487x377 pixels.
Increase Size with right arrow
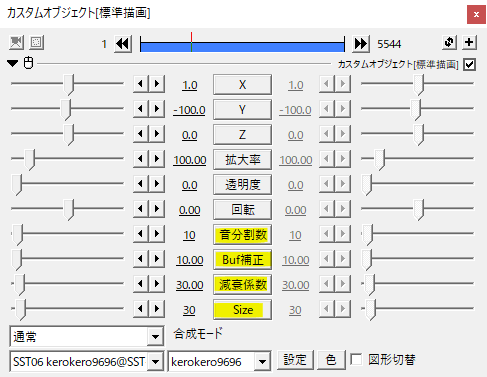point(157,309)
